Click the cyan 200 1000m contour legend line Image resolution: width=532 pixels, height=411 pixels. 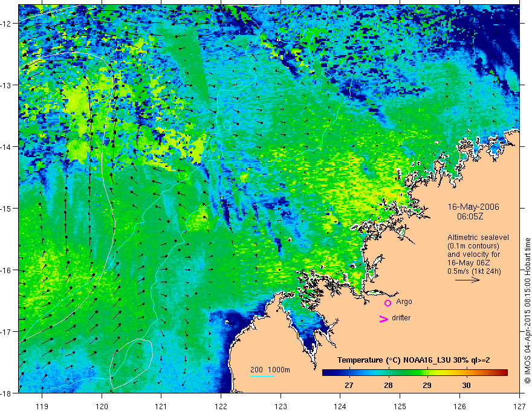click(262, 376)
